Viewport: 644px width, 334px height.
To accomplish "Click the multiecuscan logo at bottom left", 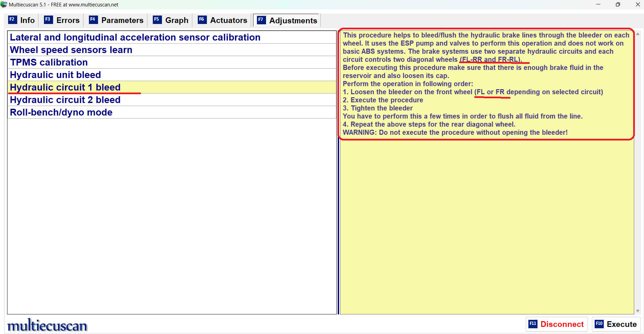I will coord(47,325).
